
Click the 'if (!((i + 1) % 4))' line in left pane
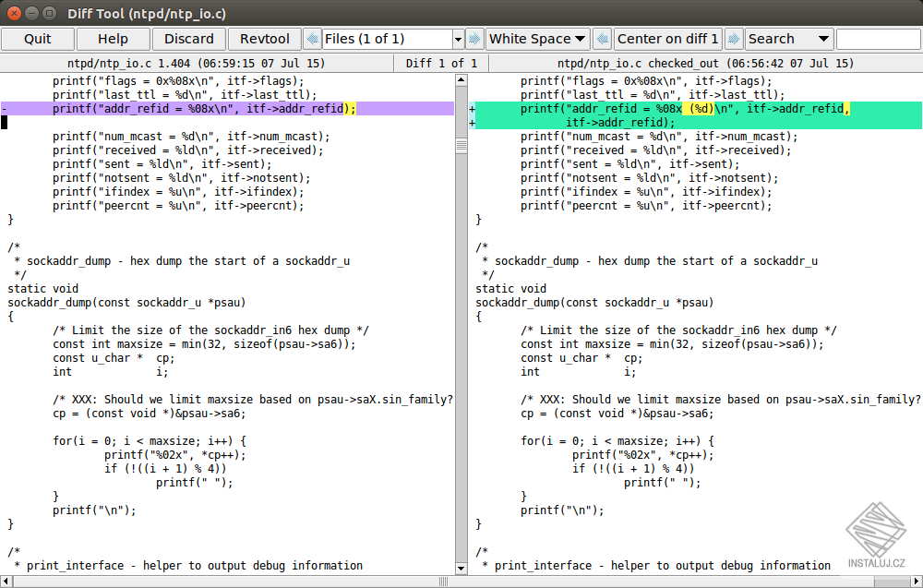pyautogui.click(x=165, y=469)
